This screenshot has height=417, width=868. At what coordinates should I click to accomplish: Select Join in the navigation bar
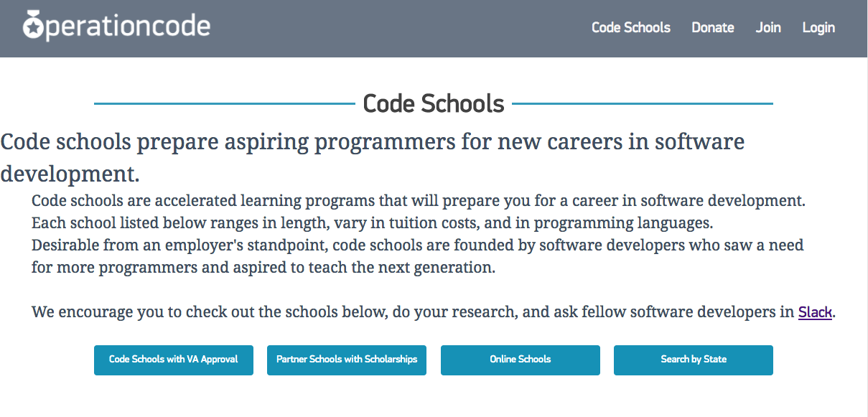(x=767, y=28)
